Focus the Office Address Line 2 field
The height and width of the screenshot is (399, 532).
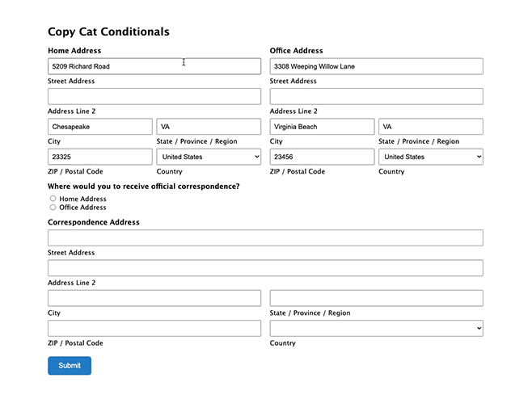click(x=376, y=96)
